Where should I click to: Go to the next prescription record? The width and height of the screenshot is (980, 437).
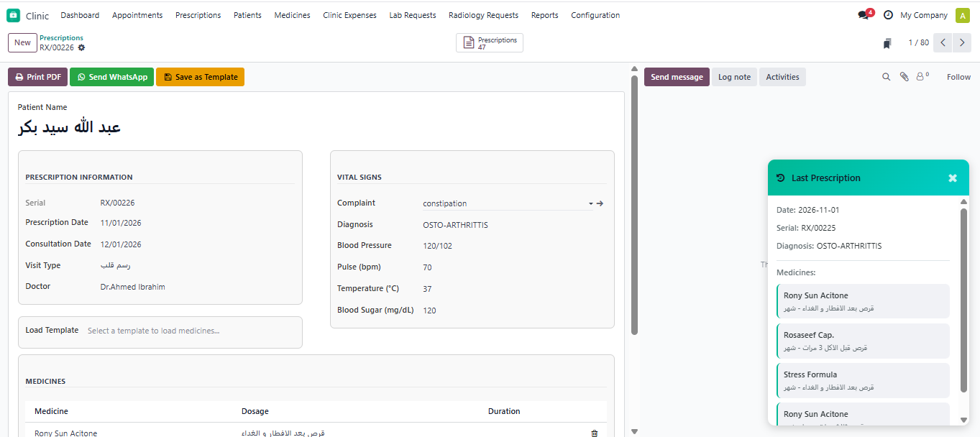click(962, 43)
